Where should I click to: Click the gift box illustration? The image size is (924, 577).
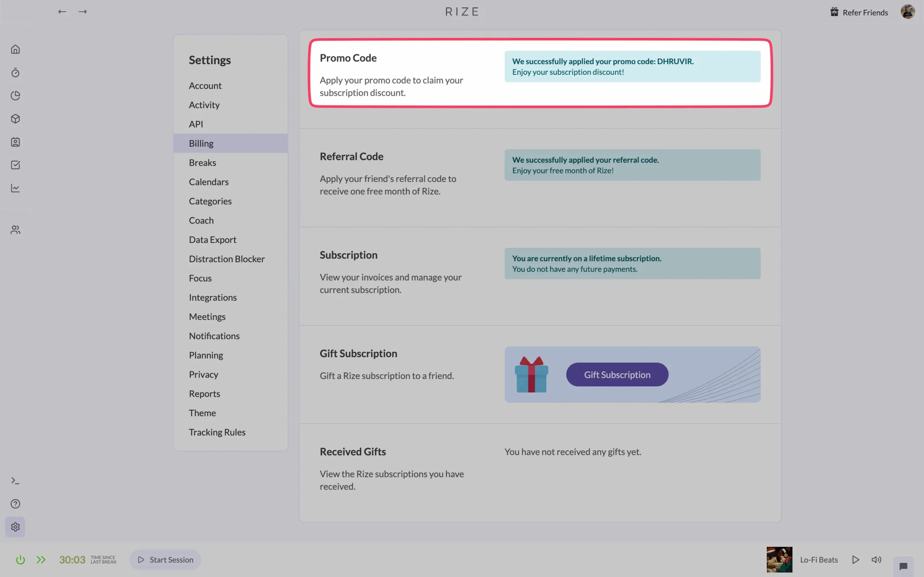coord(531,374)
